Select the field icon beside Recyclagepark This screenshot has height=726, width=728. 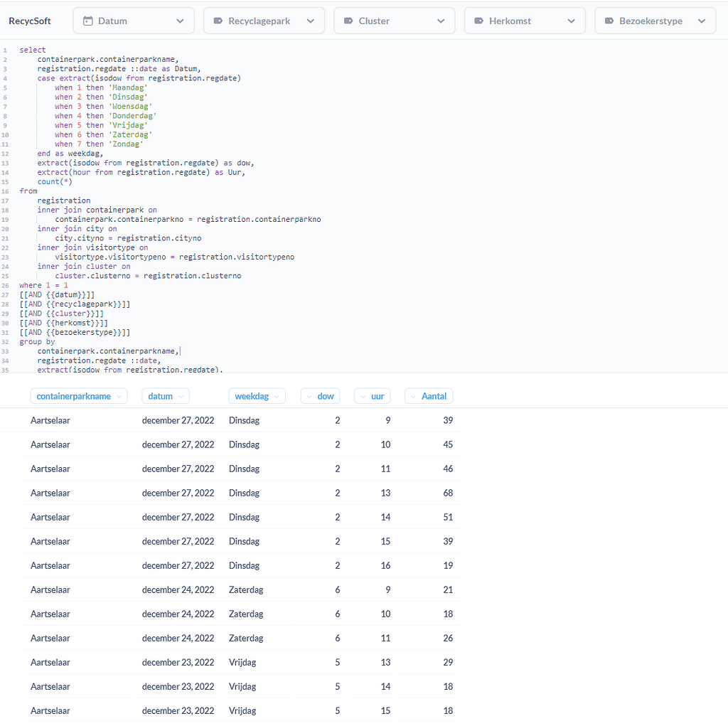point(218,20)
